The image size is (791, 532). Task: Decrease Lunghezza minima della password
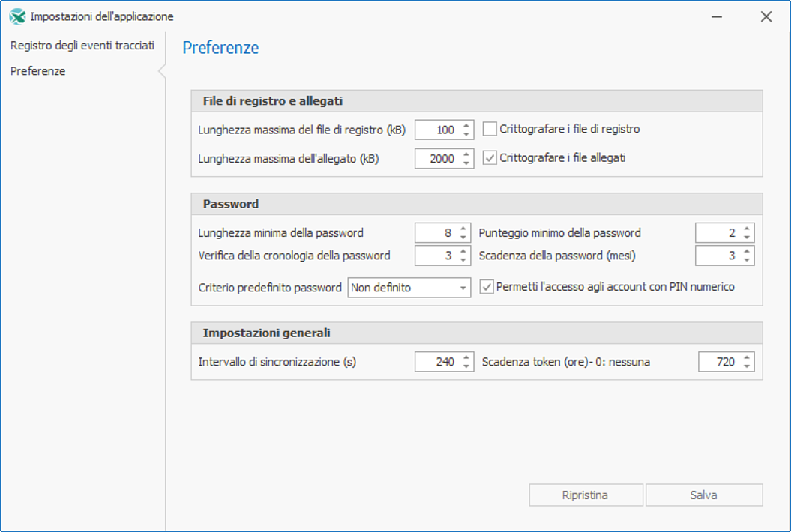tap(463, 237)
